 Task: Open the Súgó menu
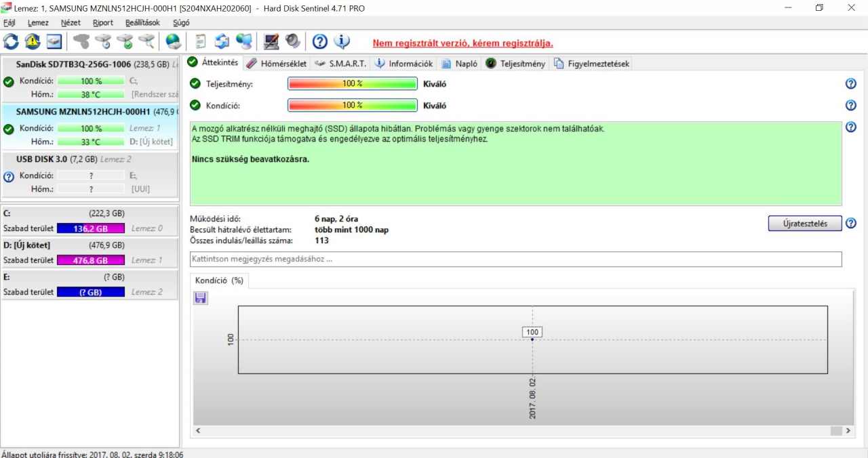[181, 22]
